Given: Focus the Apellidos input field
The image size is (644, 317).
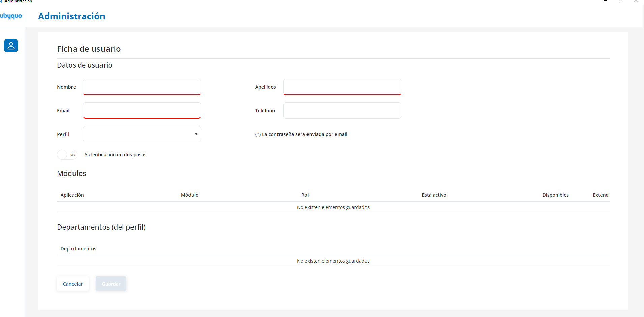Looking at the screenshot, I should coord(342,87).
